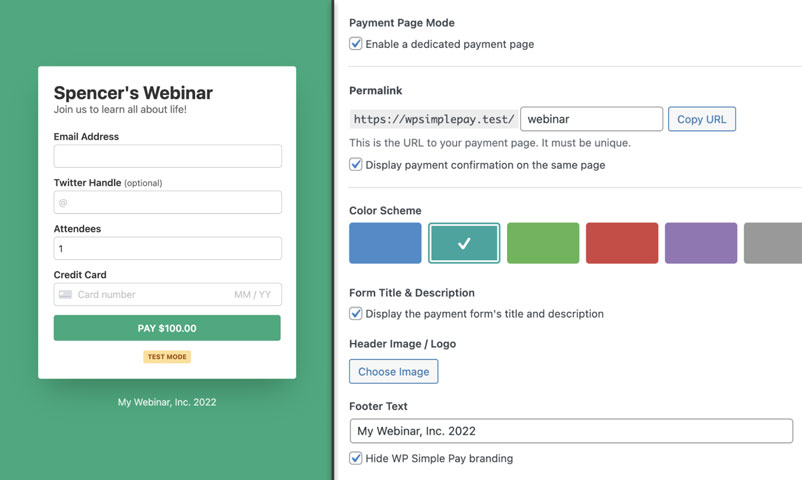This screenshot has height=480, width=802.
Task: Click the permalink slug input field
Action: pos(591,119)
